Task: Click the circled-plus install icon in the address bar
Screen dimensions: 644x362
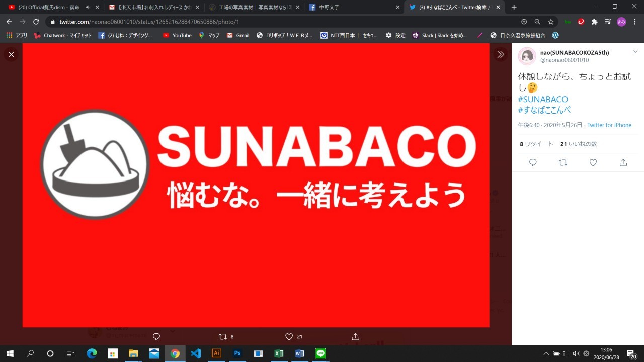Action: click(x=524, y=22)
